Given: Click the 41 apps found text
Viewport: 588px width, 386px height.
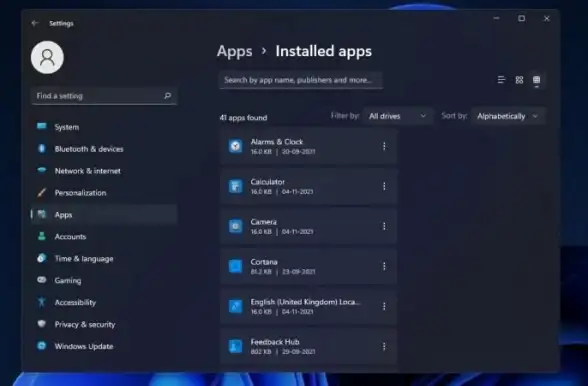Looking at the screenshot, I should coord(243,118).
